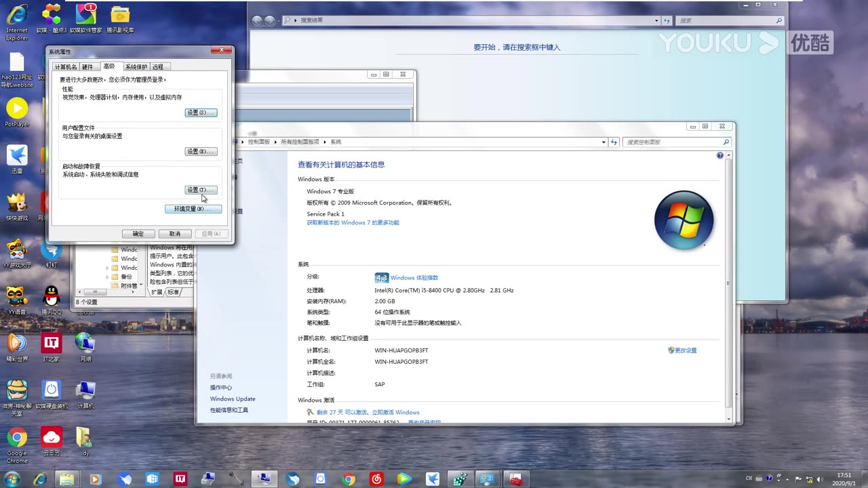Click the red toolbox taskbar icon
This screenshot has width=868, height=488.
coord(516,479)
